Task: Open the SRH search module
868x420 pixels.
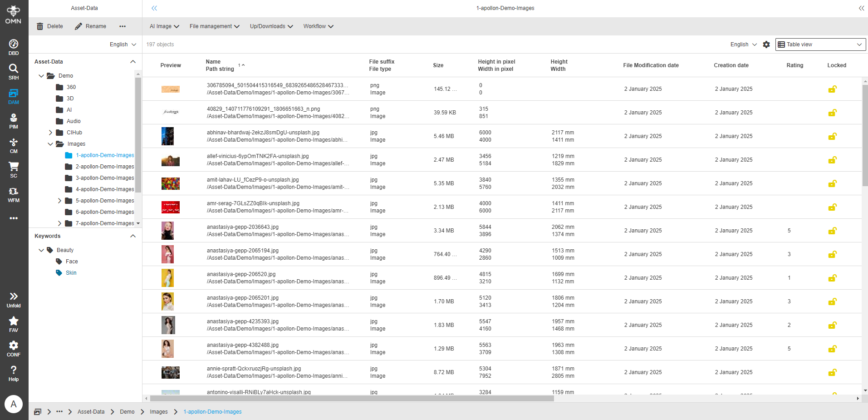Action: [x=13, y=71]
